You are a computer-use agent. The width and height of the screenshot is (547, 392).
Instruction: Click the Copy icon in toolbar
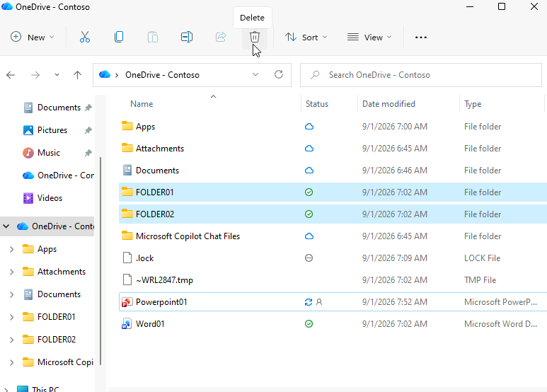(119, 37)
